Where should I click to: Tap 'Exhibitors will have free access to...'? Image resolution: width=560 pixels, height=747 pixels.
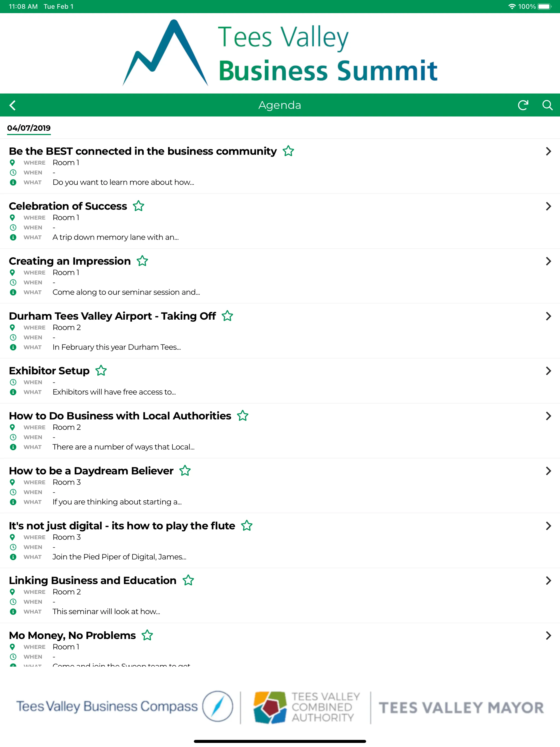coord(114,392)
